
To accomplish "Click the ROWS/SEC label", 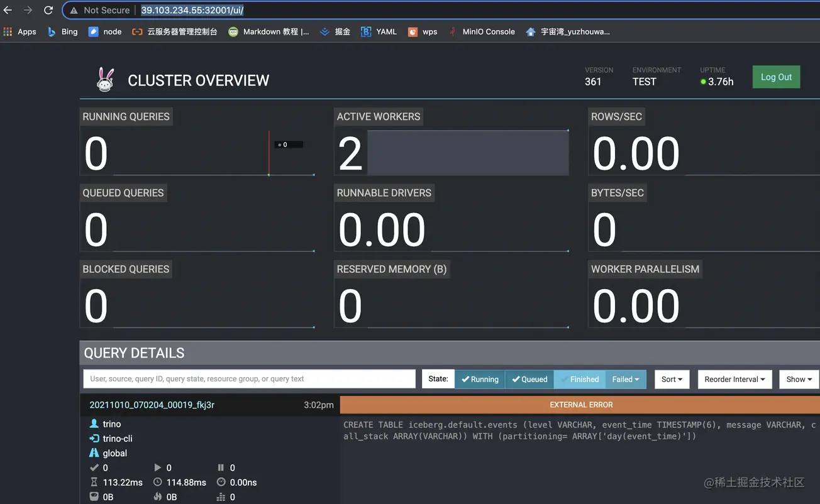I will (616, 117).
